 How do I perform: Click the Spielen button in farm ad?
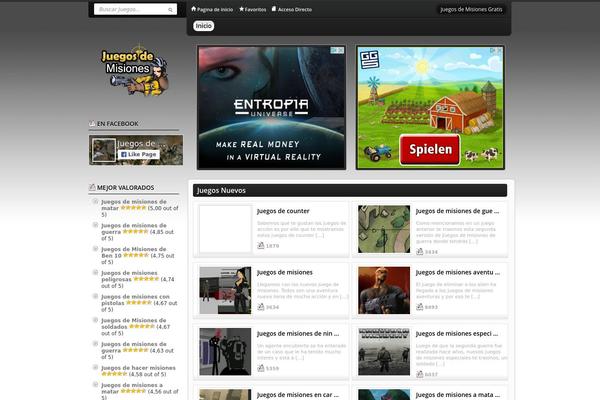pos(430,150)
